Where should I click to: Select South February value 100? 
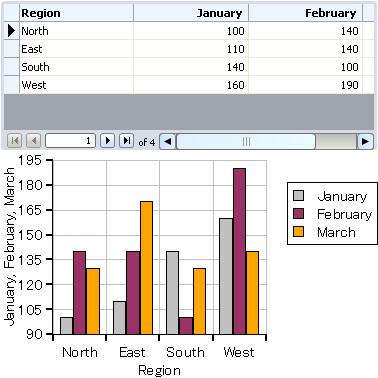click(x=305, y=67)
